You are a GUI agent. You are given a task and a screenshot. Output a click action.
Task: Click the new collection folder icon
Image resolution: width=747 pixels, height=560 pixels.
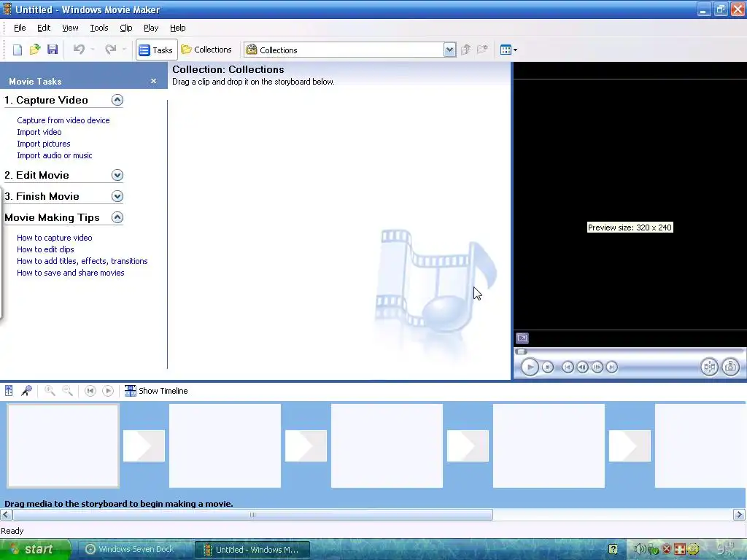tap(483, 50)
